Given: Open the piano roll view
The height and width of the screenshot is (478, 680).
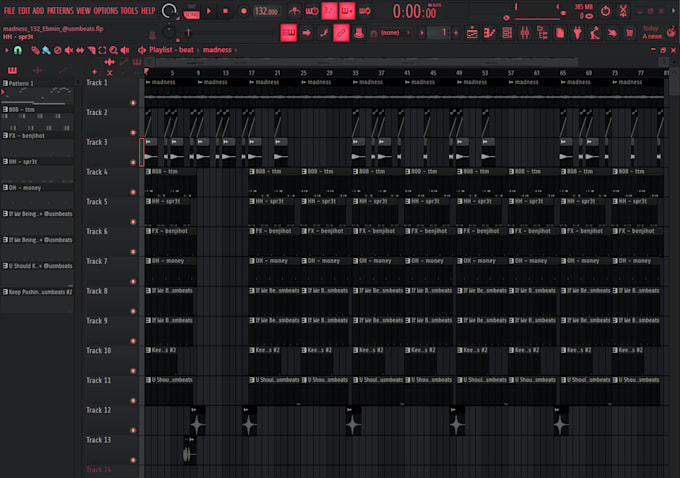Looking at the screenshot, I should click(490, 33).
